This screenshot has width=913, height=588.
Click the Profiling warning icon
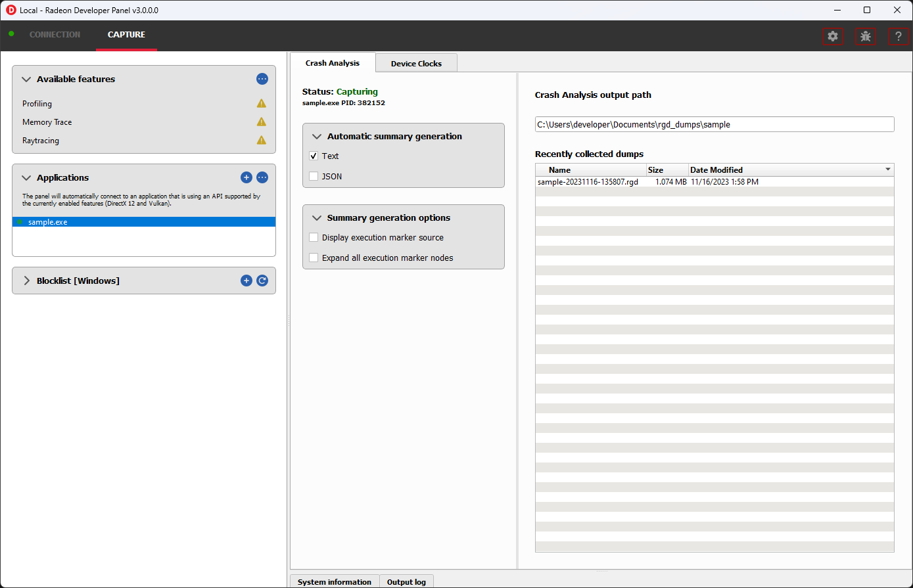262,103
